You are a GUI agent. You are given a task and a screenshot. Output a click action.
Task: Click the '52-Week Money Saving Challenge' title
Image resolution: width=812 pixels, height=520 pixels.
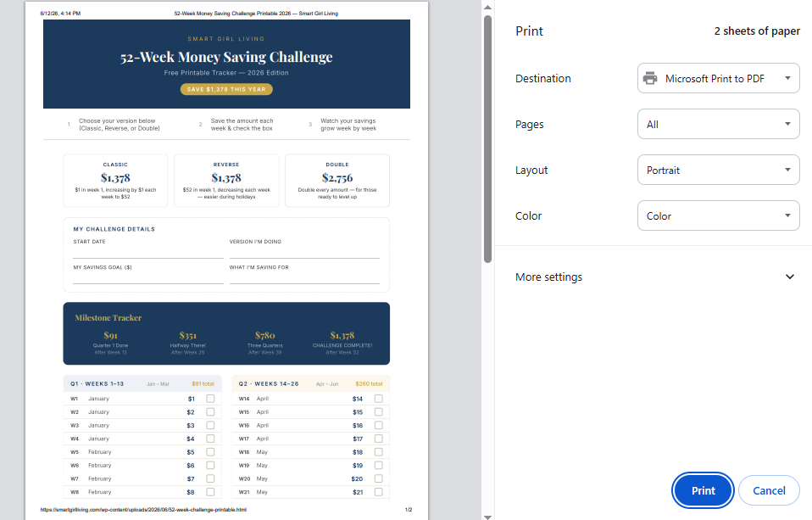tap(226, 57)
